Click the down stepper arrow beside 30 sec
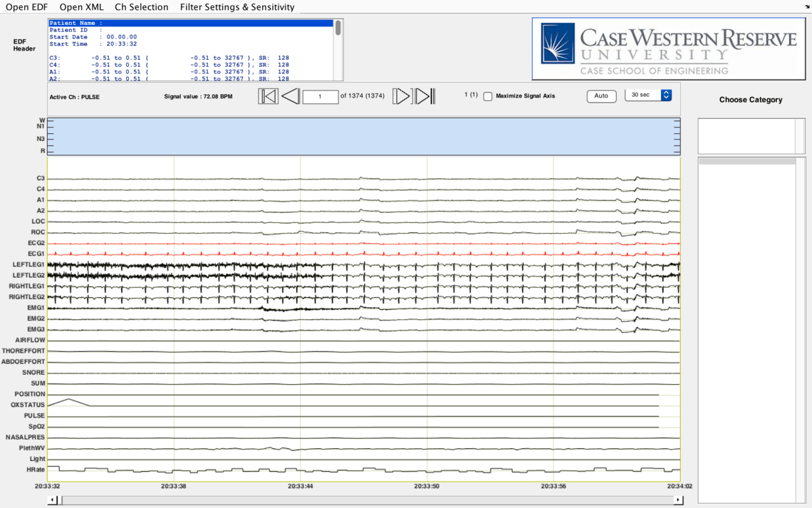Viewport: 812px width, 508px height. click(x=665, y=98)
